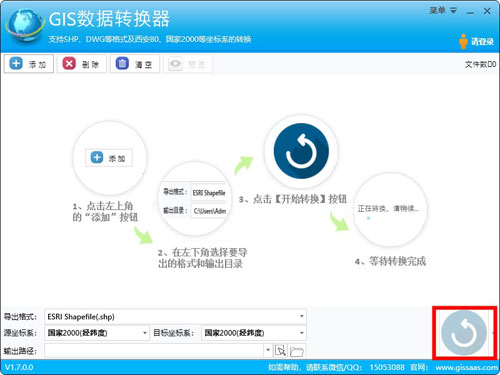The width and height of the screenshot is (500, 375).
Task: Click the 等待转换完成 step 4 caption
Action: pos(390,261)
